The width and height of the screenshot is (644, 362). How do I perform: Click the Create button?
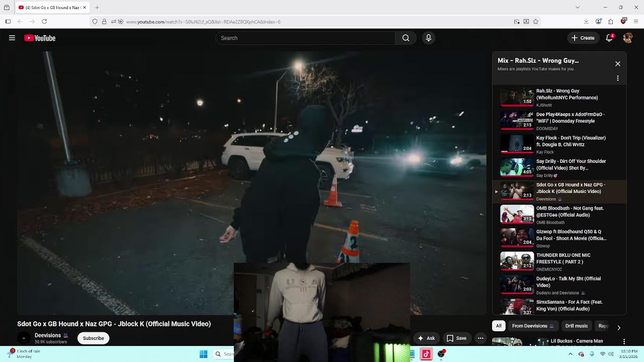[x=583, y=38]
